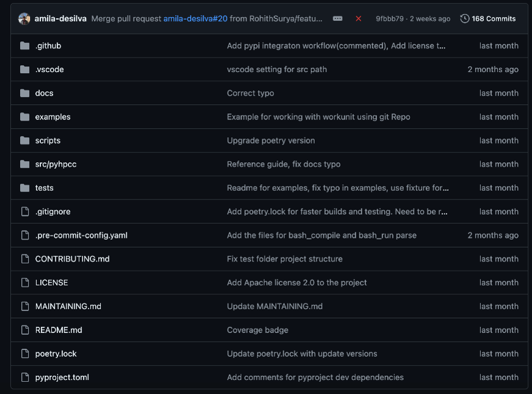
Task: Click the .vscode folder icon
Action: 25,69
